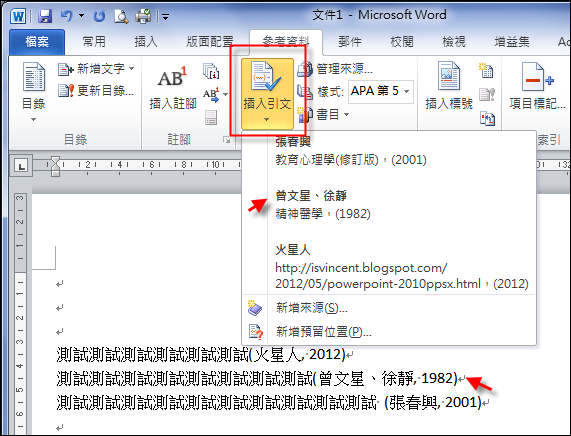571x436 pixels.
Task: Click the 新增文字 button
Action: [97, 69]
